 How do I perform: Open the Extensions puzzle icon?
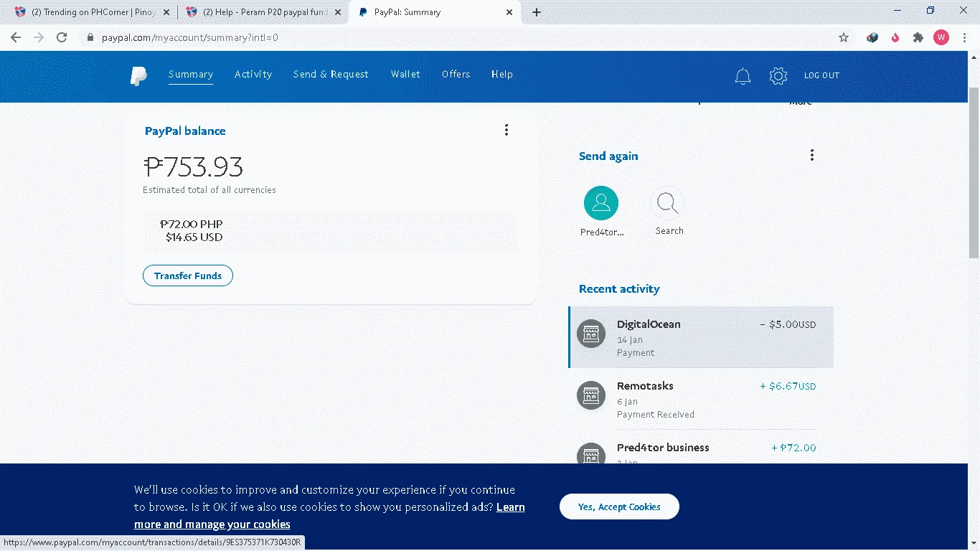coord(918,37)
